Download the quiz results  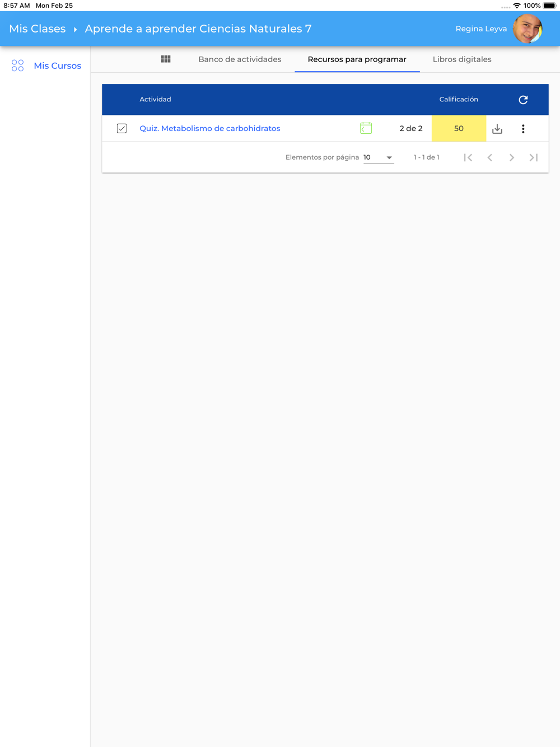[497, 129]
